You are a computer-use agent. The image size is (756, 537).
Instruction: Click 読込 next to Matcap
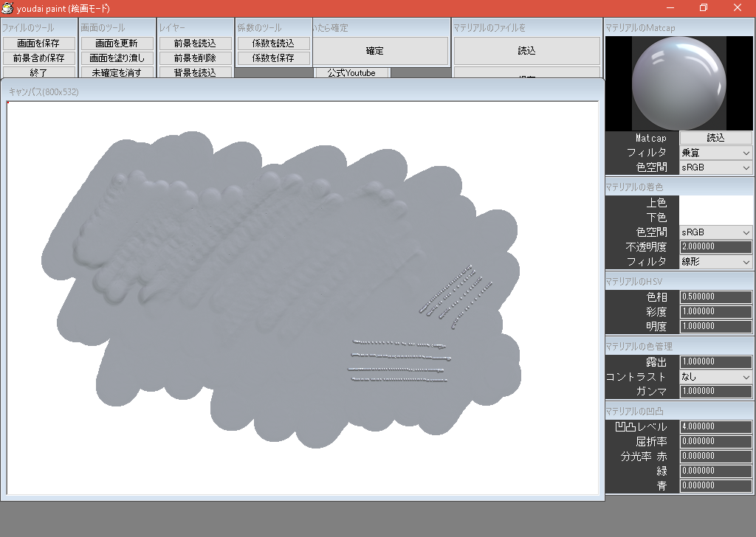(715, 138)
